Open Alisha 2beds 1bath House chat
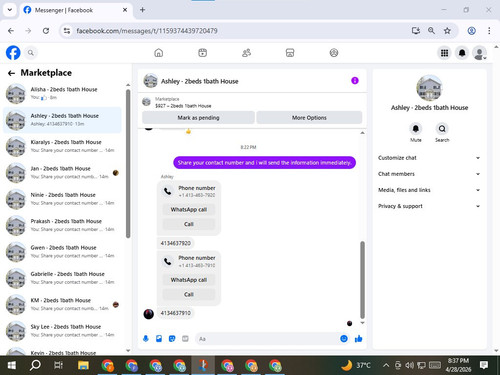 [x=62, y=94]
